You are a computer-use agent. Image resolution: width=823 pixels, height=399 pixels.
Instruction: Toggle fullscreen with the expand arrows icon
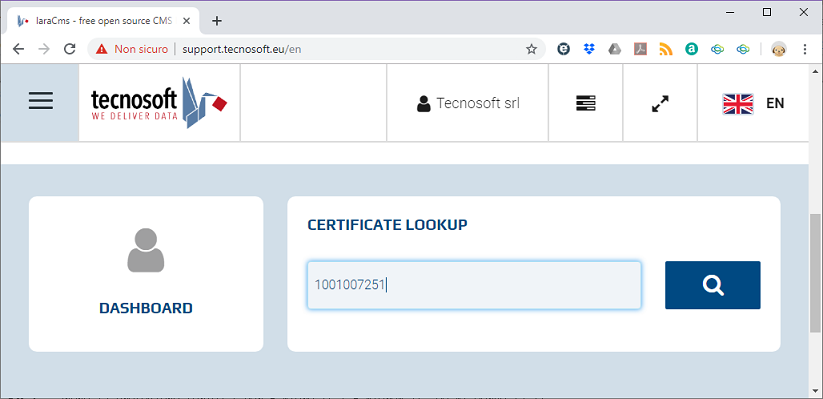660,103
